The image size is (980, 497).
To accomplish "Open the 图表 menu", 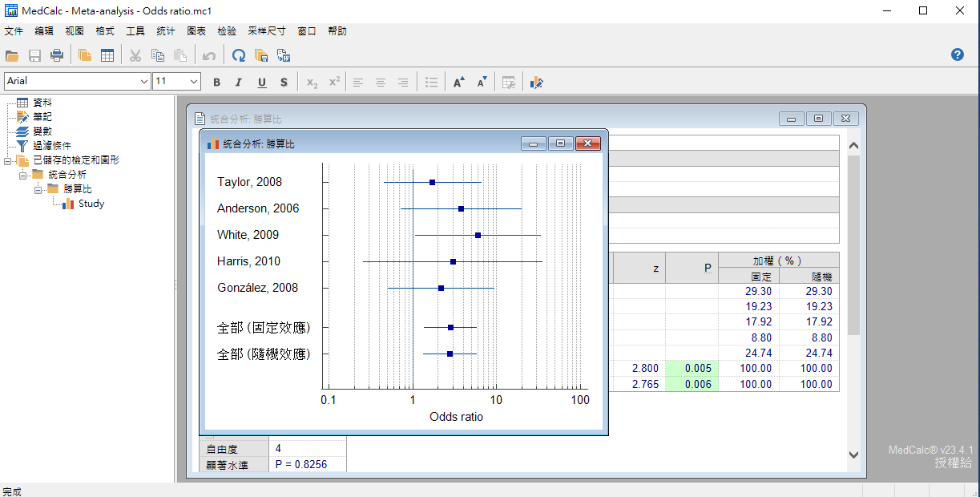I will (196, 31).
